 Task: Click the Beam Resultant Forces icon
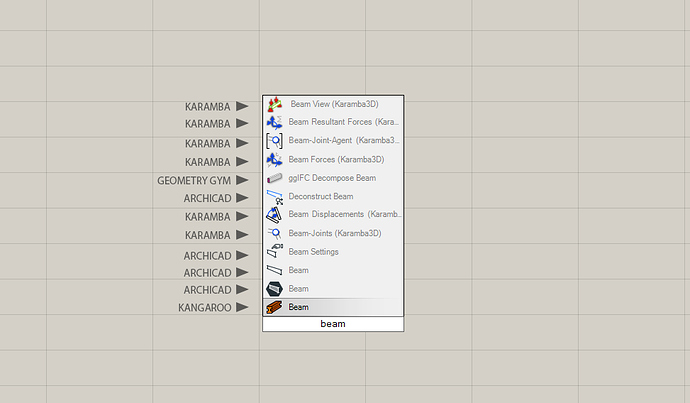click(275, 122)
